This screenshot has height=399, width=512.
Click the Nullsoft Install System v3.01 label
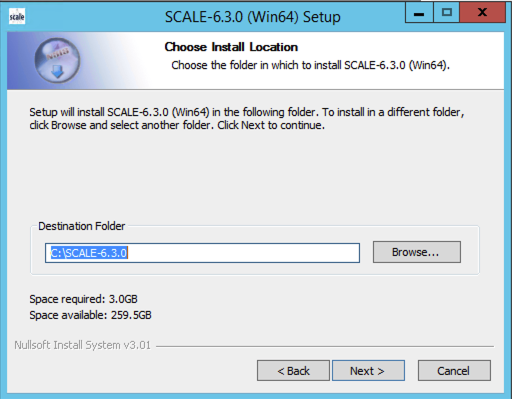(82, 345)
